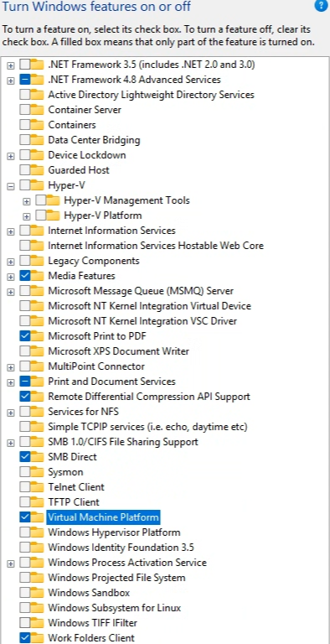Select the Container Server label
The height and width of the screenshot is (644, 330).
tap(85, 110)
